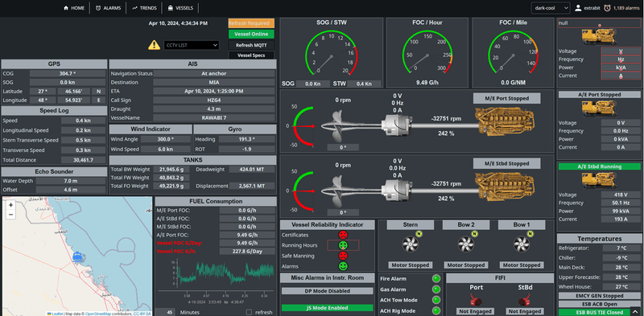Image resolution: width=644 pixels, height=316 pixels.
Task: Click the A/E Stbd generator icon
Action: pyautogui.click(x=599, y=180)
